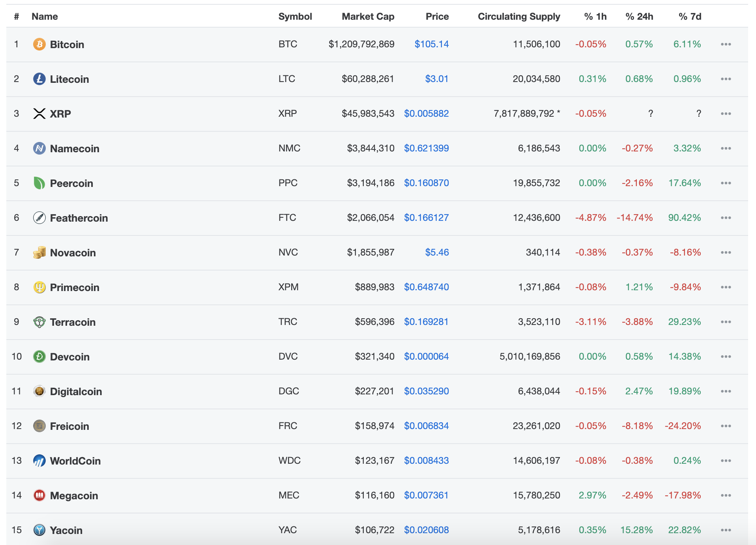Click Megacoin 1h change 2.97%

click(x=593, y=495)
